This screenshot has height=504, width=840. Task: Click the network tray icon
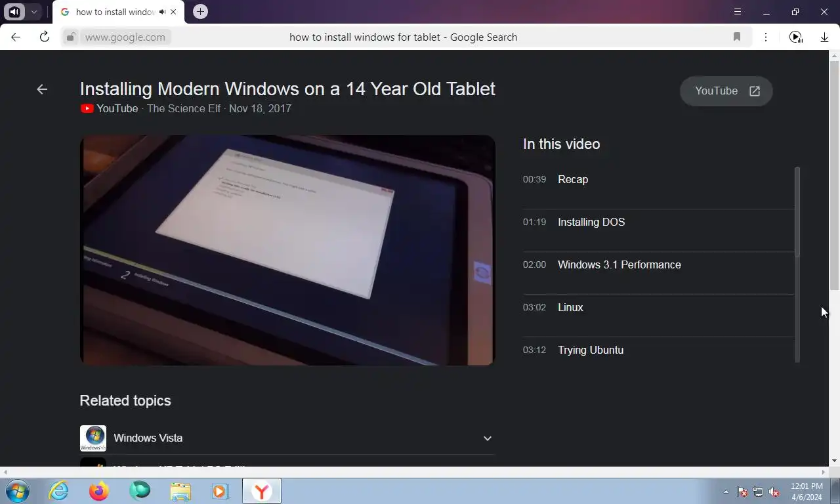click(758, 492)
